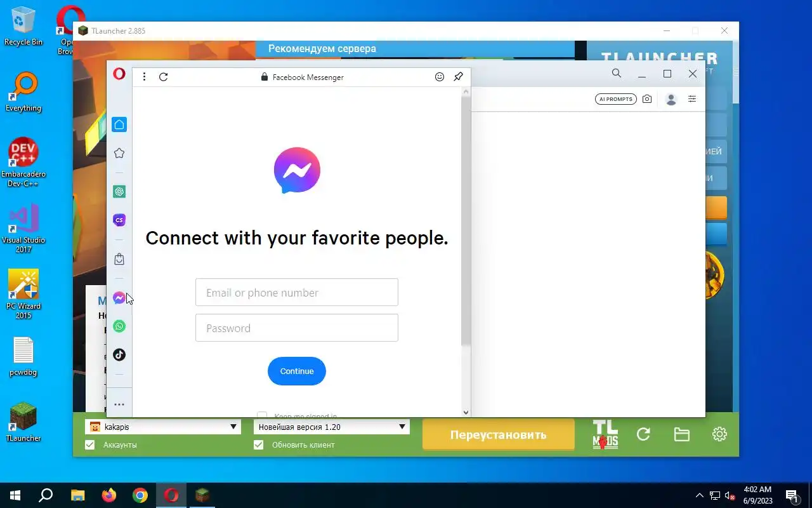The width and height of the screenshot is (812, 508).
Task: Reload the Facebook Messenger panel
Action: (x=163, y=77)
